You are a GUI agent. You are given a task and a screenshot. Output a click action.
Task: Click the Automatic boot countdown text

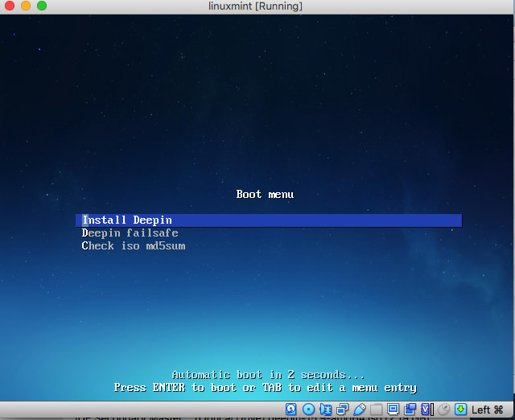(x=268, y=375)
